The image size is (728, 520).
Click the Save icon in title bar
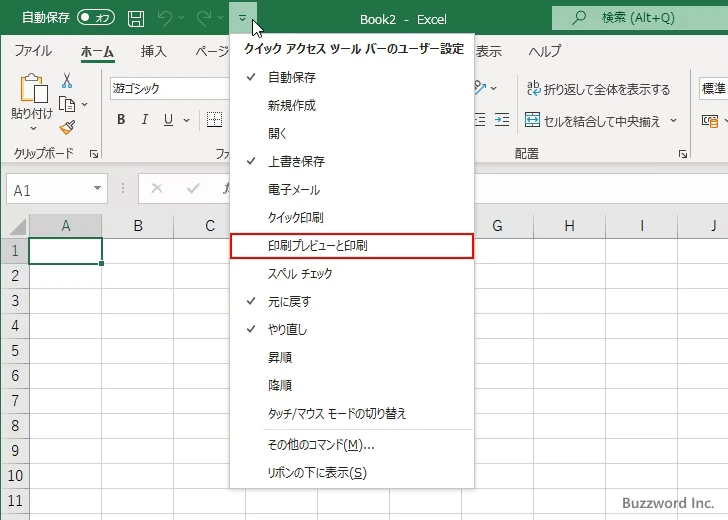pos(136,18)
